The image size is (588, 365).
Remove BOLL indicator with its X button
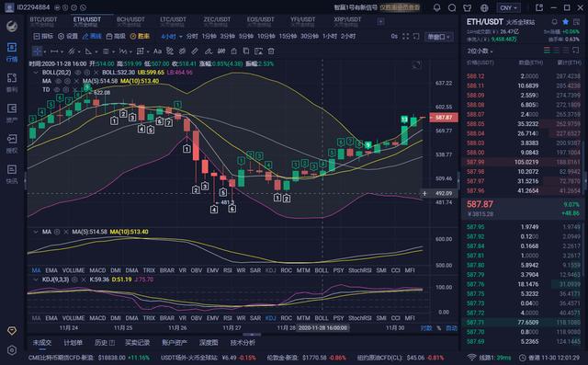96,73
